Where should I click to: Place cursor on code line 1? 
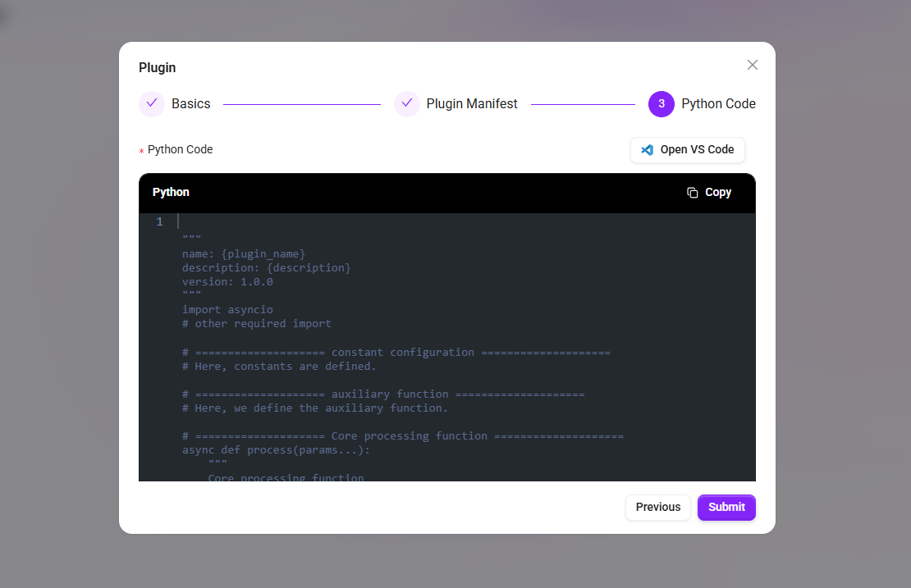(x=465, y=221)
